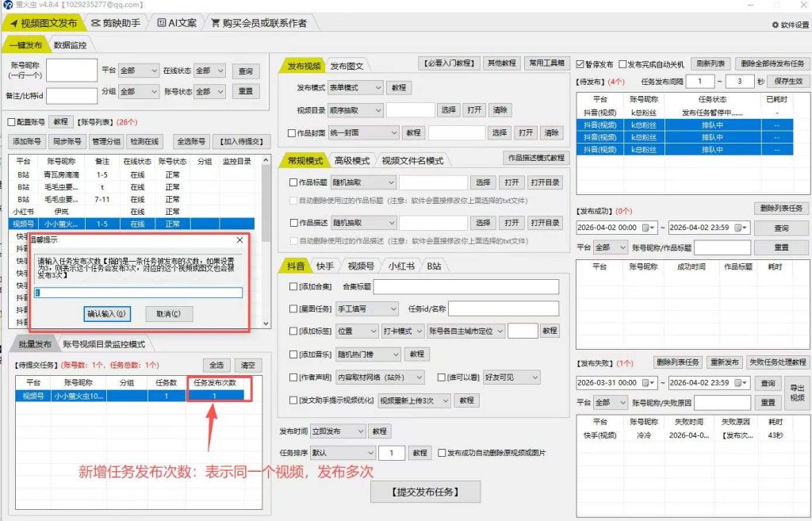
Task: Open 剪映助手 tab with scissors icon
Action: point(116,23)
